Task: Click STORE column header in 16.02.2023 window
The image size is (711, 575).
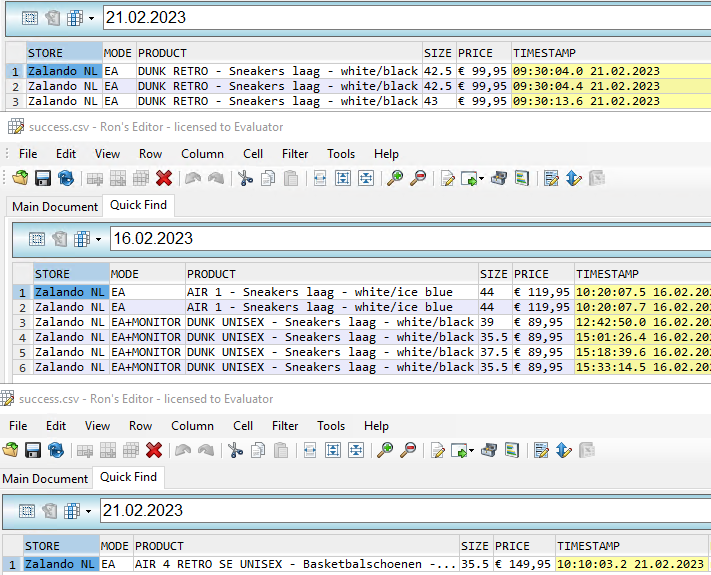Action: [x=71, y=274]
